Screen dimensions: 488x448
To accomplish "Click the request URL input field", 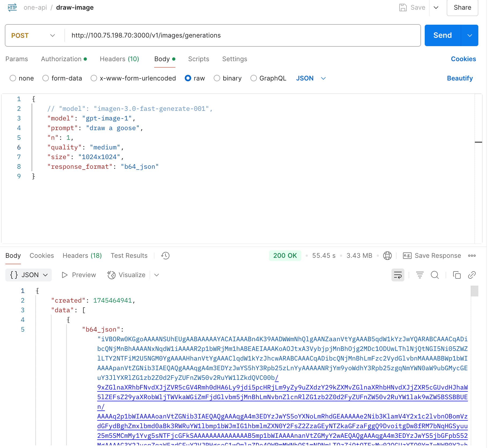I will click(x=241, y=35).
